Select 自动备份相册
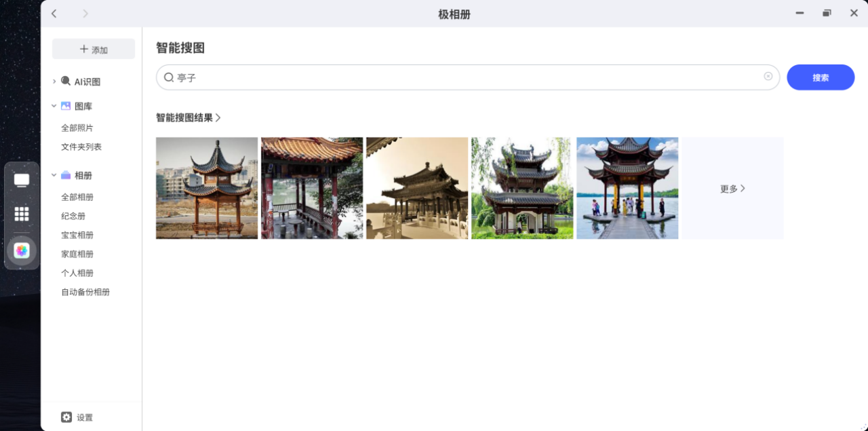This screenshot has width=868, height=431. (85, 292)
